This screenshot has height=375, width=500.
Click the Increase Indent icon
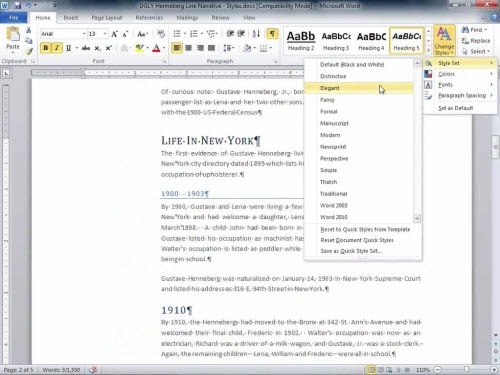(241, 34)
